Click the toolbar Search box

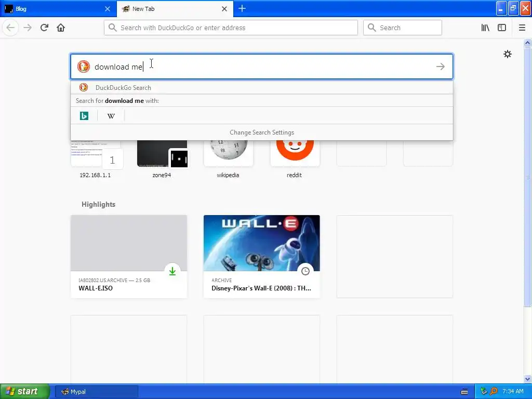(x=403, y=28)
